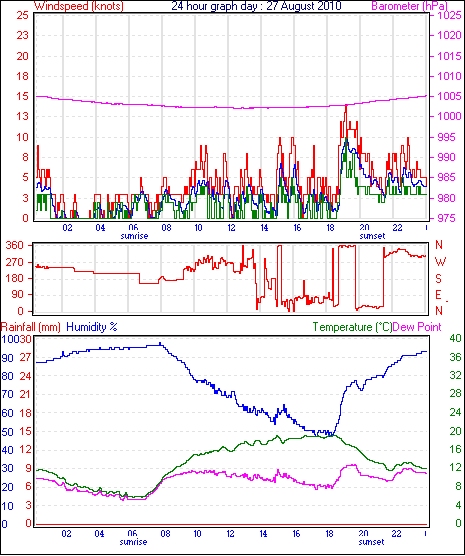Image resolution: width=465 pixels, height=556 pixels.
Task: Click the Dew Point legend label
Action: (417, 327)
